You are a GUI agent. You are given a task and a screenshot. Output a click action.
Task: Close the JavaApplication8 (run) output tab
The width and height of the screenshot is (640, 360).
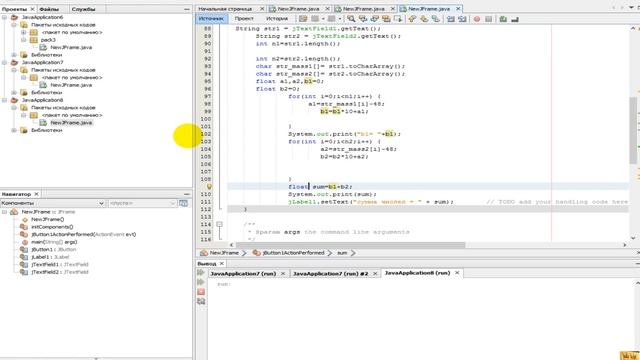click(457, 273)
